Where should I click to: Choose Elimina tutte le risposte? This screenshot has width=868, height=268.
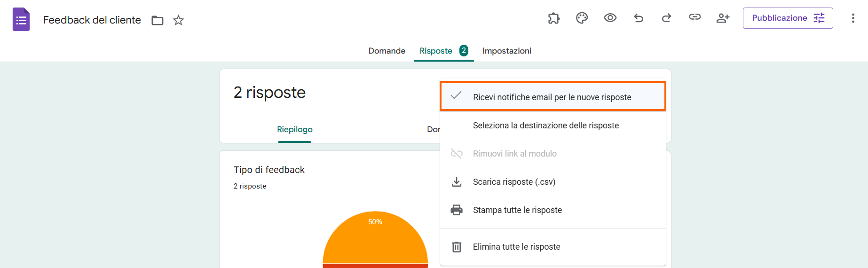tap(516, 247)
